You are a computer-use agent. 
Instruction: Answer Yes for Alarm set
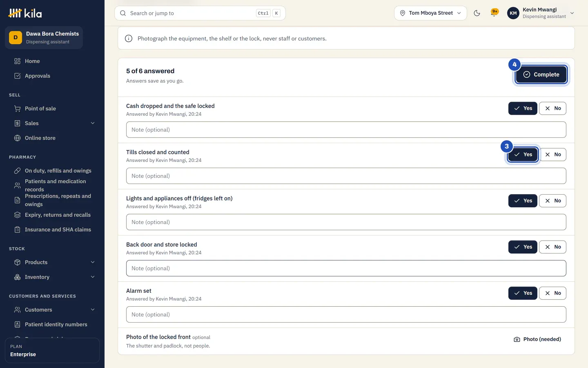click(523, 293)
